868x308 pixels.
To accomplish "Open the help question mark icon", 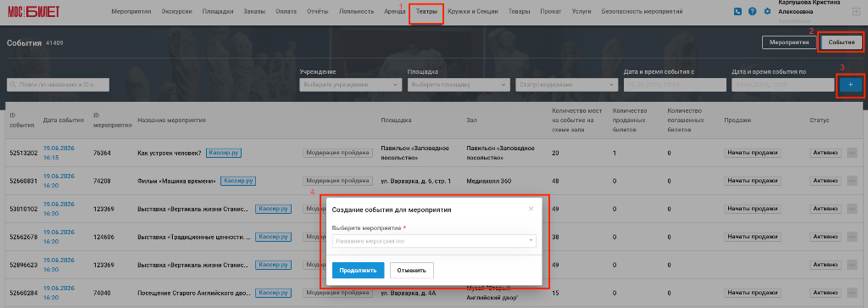I will [753, 11].
